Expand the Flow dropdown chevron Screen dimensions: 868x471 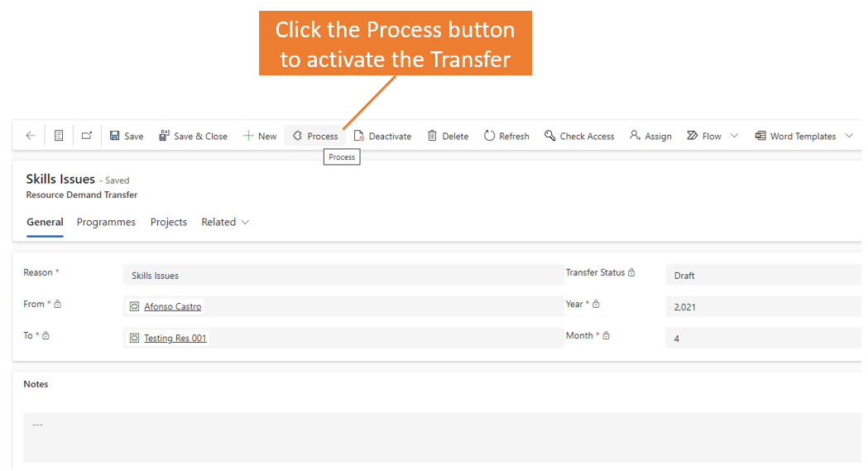tap(734, 136)
